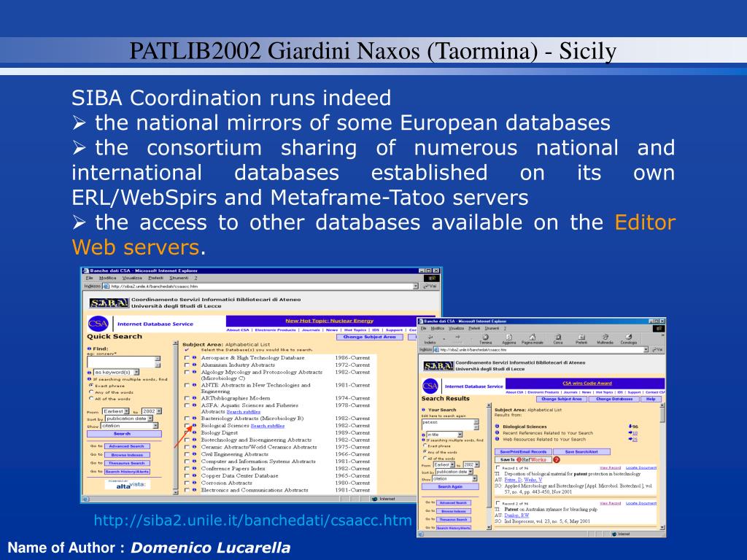This screenshot has height=560, width=747.
Task: Click the info icon beside Web Resources Related to Your Search
Action: (x=498, y=439)
